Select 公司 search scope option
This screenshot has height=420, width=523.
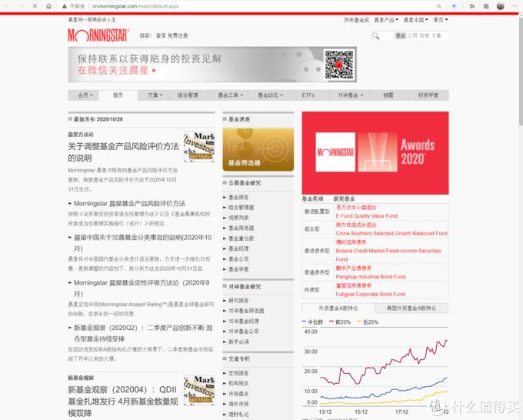point(412,35)
